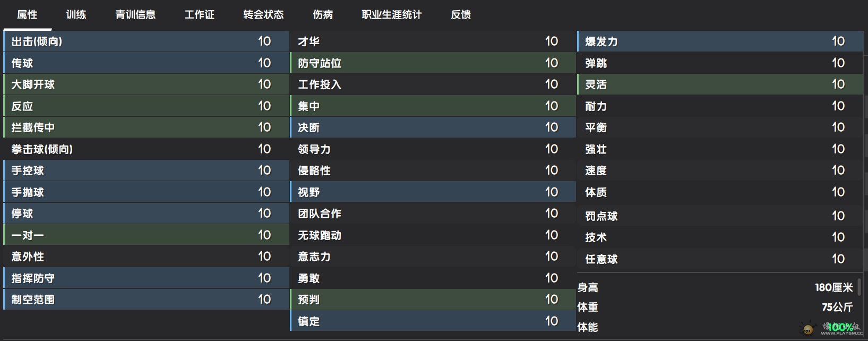The height and width of the screenshot is (341, 868).
Task: Click the 决断 attribute row
Action: [x=433, y=127]
